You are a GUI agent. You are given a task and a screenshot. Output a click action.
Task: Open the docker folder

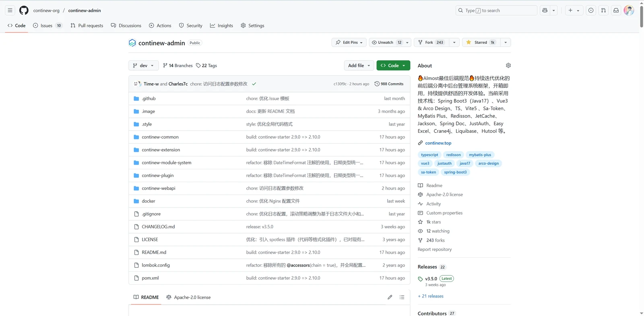(148, 201)
